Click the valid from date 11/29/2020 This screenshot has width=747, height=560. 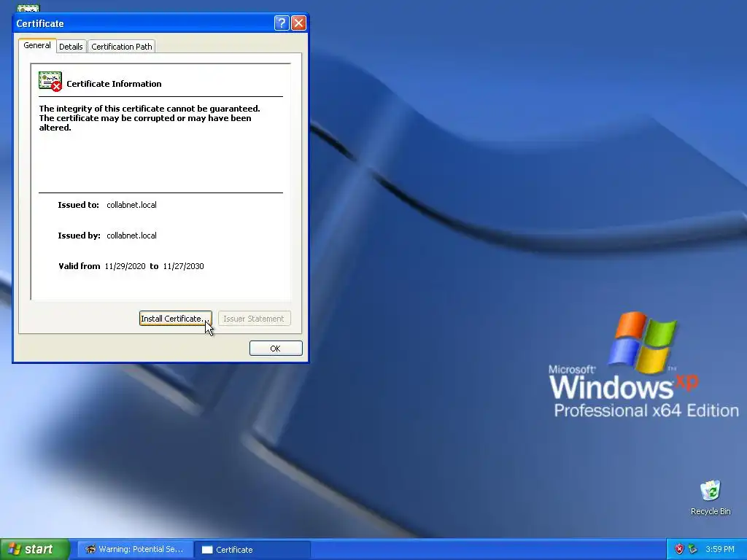coord(125,266)
